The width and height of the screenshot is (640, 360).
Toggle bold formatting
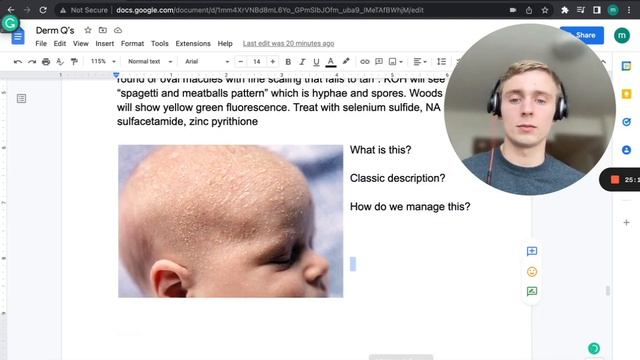point(288,62)
